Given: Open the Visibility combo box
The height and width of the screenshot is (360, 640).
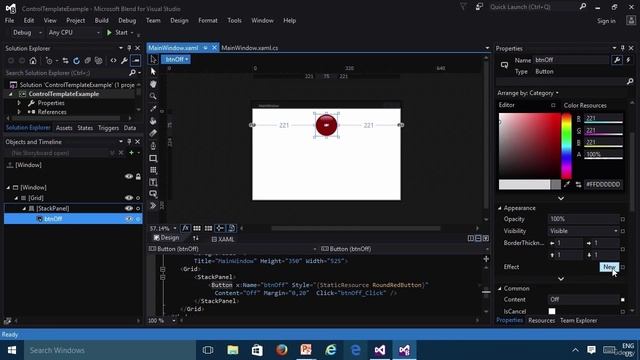Looking at the screenshot, I should (583, 231).
